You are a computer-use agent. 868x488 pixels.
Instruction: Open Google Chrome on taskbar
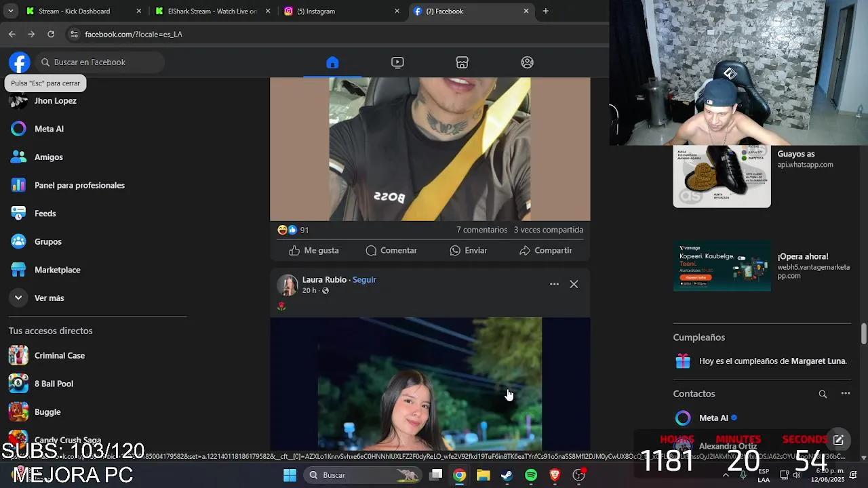click(x=460, y=475)
